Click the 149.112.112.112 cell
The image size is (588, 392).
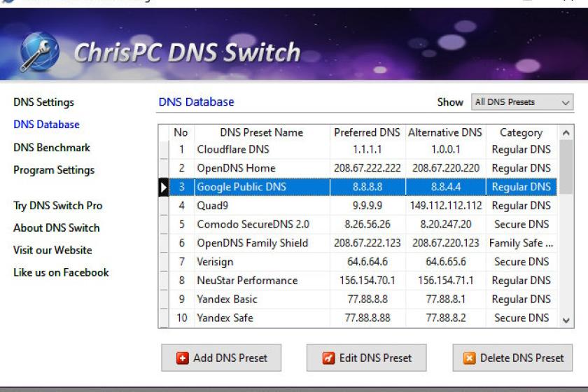[445, 206]
